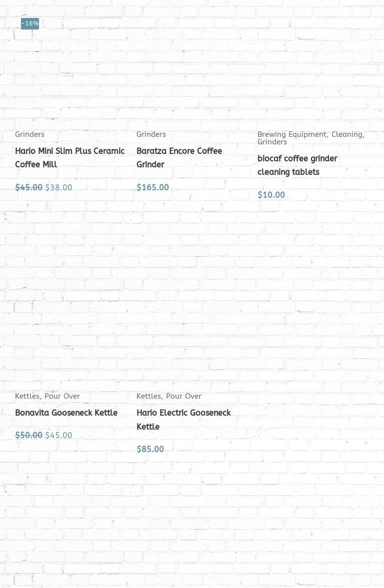Click the $10.00 price
Screen dimensions: 384x588
tap(271, 195)
